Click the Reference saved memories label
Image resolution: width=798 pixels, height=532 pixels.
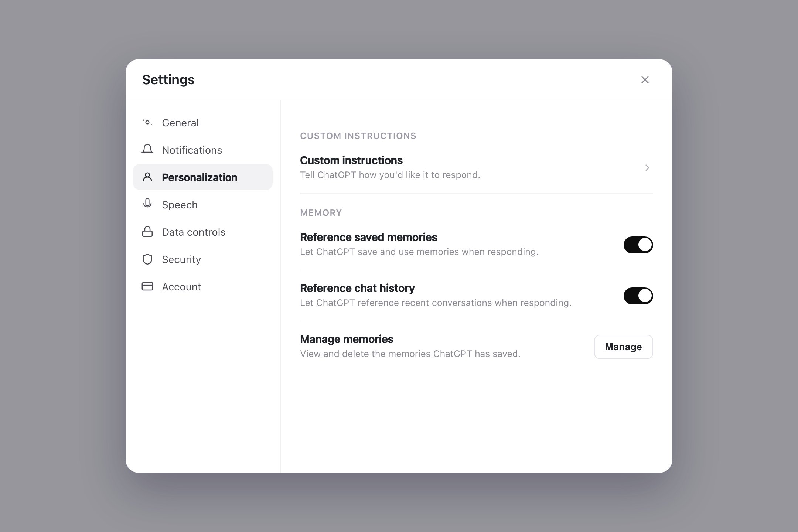pyautogui.click(x=368, y=237)
